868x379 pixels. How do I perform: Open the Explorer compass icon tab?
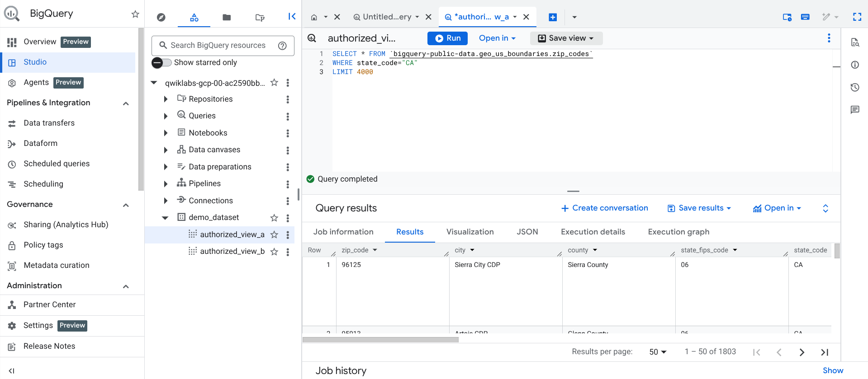tap(161, 17)
